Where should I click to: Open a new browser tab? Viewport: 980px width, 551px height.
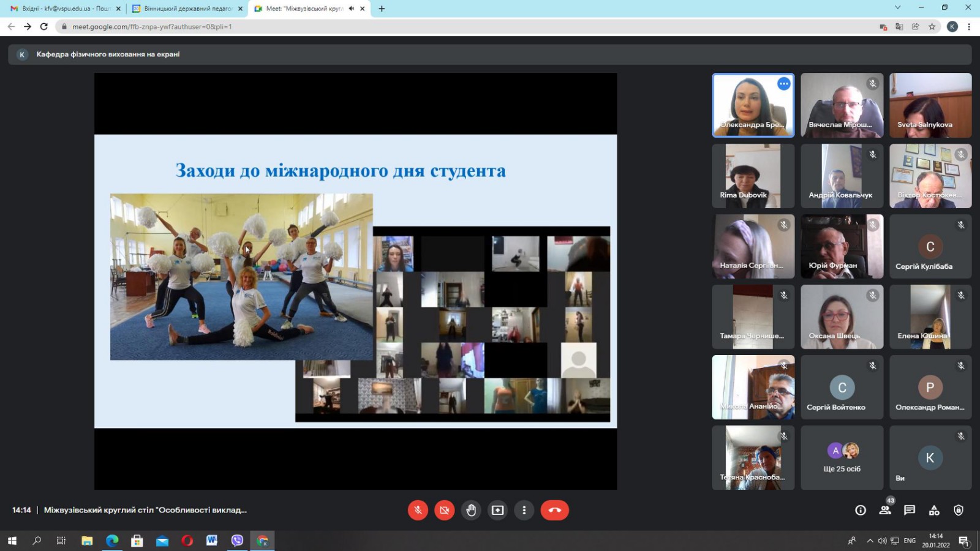382,9
